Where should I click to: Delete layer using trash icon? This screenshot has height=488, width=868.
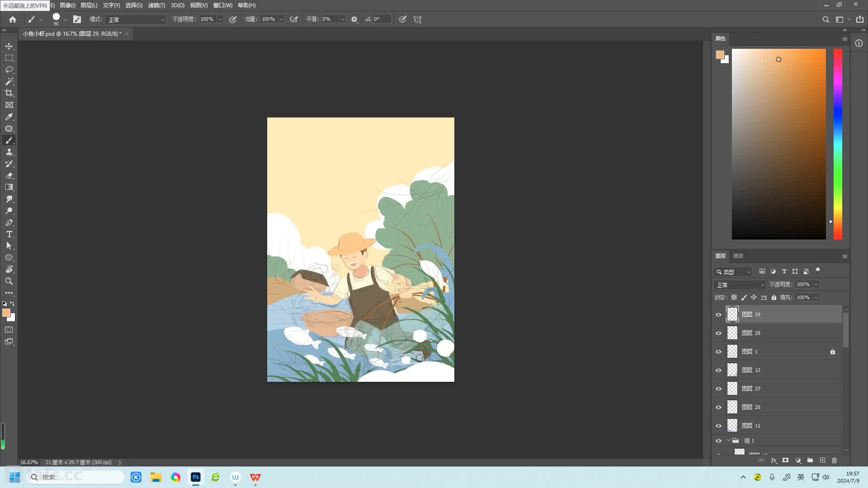834,460
